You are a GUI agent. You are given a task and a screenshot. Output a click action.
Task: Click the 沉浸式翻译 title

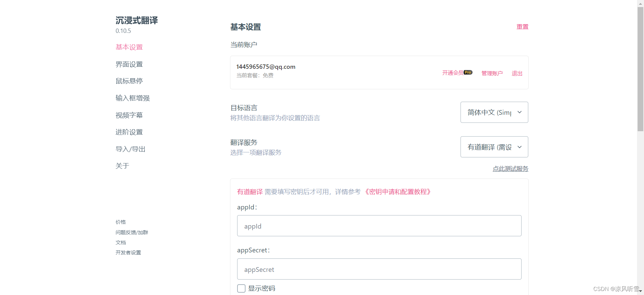click(137, 20)
